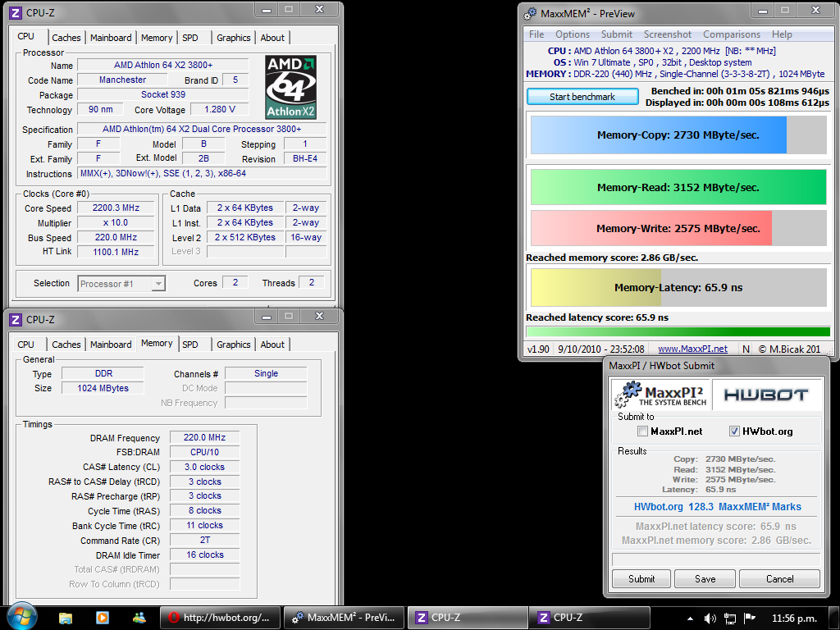This screenshot has height=630, width=840.
Task: Launch Windows Media Player from taskbar
Action: (103, 618)
